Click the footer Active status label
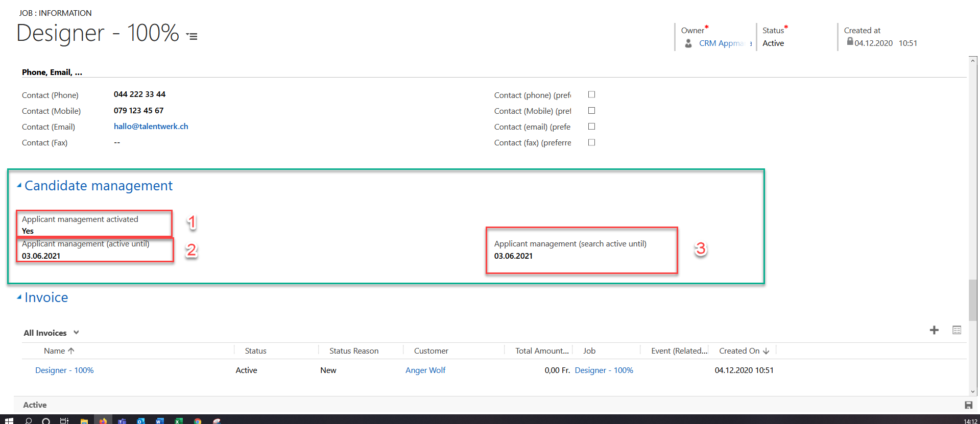The height and width of the screenshot is (424, 980). (35, 405)
